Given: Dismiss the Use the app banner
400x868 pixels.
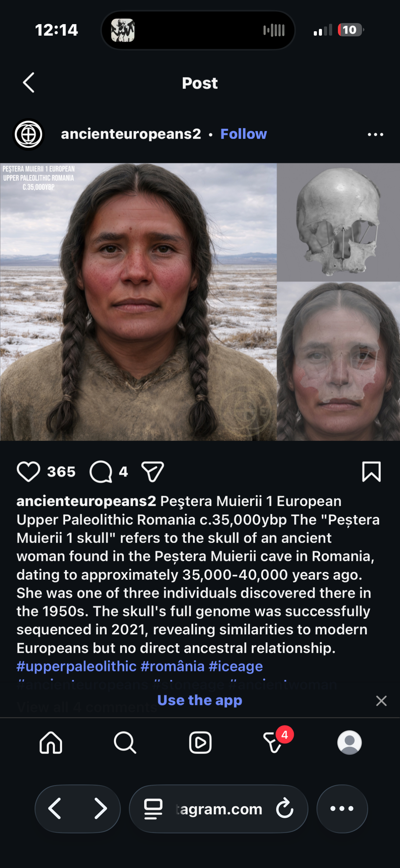Looking at the screenshot, I should (381, 701).
